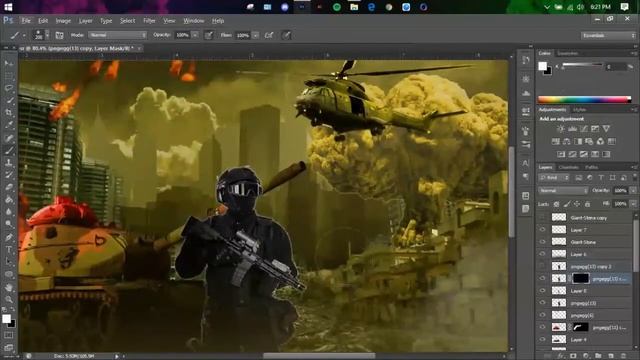This screenshot has height=360, width=640.
Task: Open the layer Opacity dropdown arrow
Action: [x=633, y=191]
